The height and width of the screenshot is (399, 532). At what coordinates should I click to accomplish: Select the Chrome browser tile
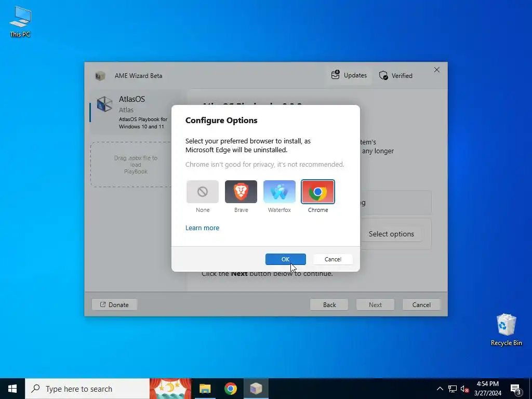[x=318, y=192]
